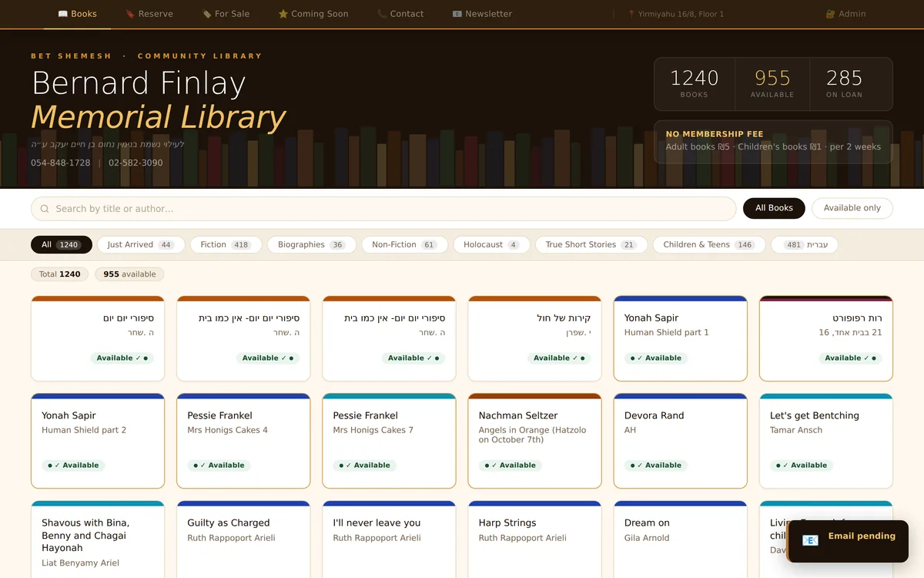924x578 pixels.
Task: Click the Admin lock link
Action: pyautogui.click(x=845, y=14)
